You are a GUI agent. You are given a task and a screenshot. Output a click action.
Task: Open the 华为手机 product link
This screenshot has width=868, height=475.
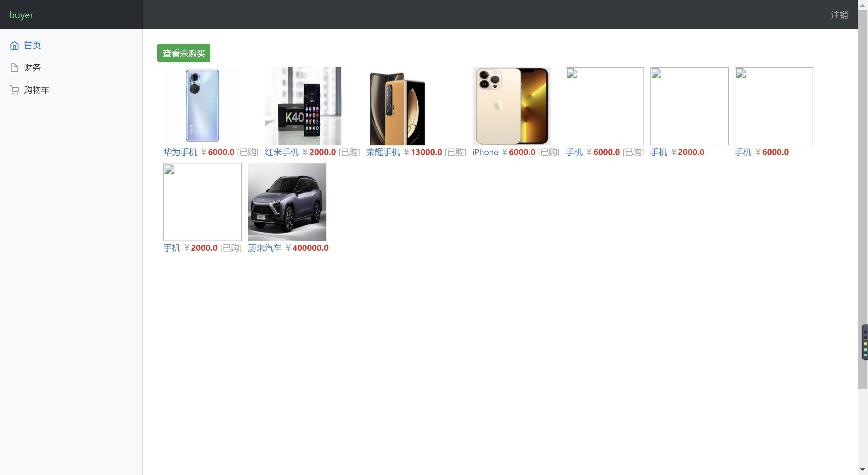coord(180,152)
